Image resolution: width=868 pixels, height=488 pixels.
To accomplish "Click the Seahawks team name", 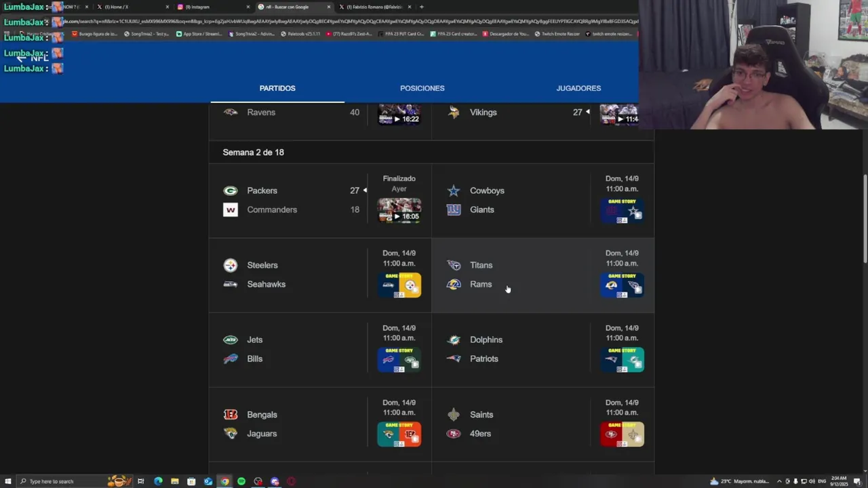I will click(x=266, y=284).
